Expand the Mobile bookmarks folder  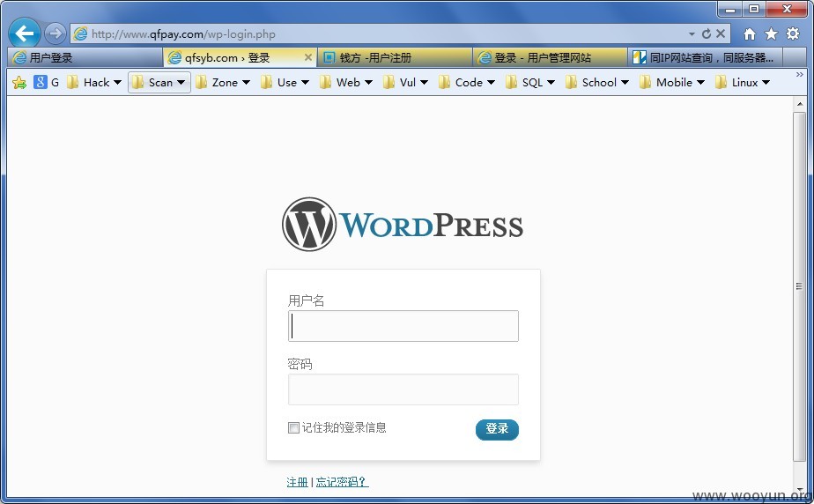pos(672,82)
